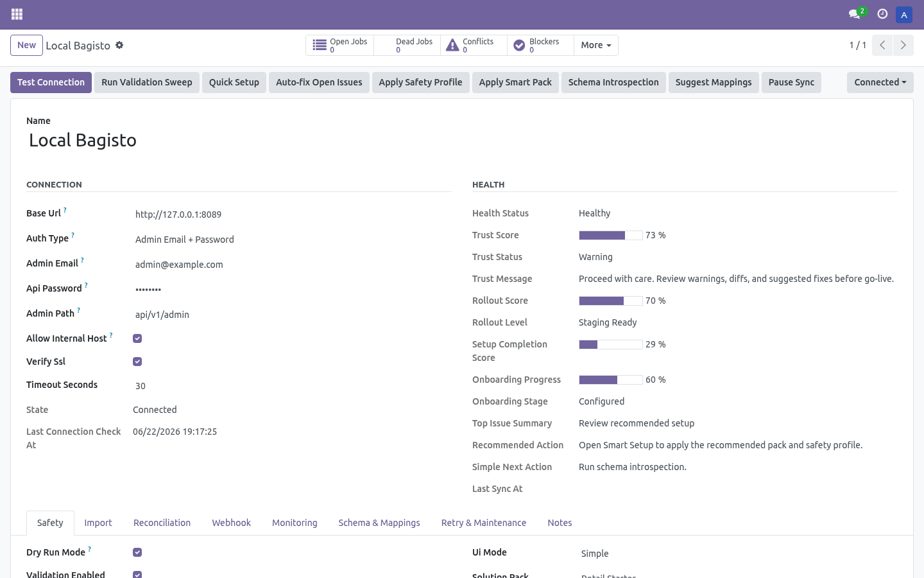924x578 pixels.
Task: Toggle the Dry Run Mode checkbox
Action: tap(137, 552)
